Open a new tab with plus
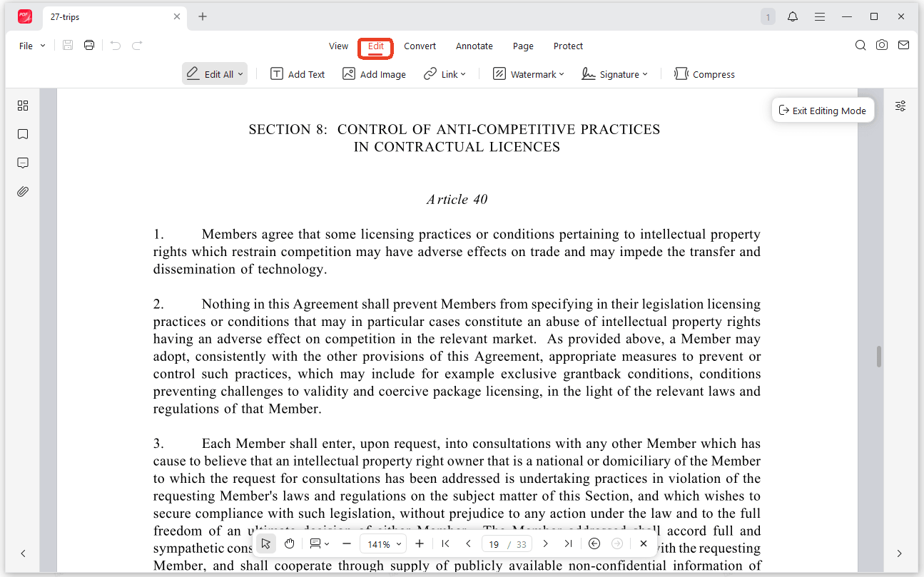924x577 pixels. [203, 16]
